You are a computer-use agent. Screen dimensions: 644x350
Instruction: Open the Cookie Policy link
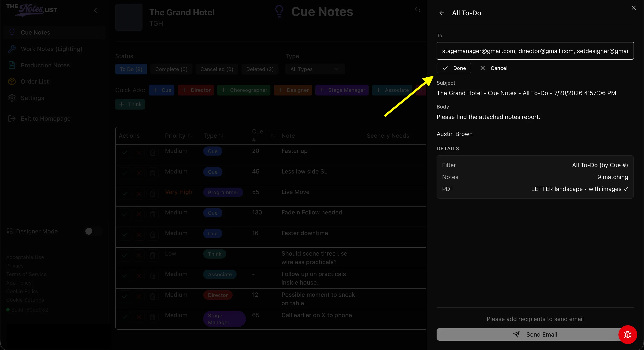tap(22, 291)
